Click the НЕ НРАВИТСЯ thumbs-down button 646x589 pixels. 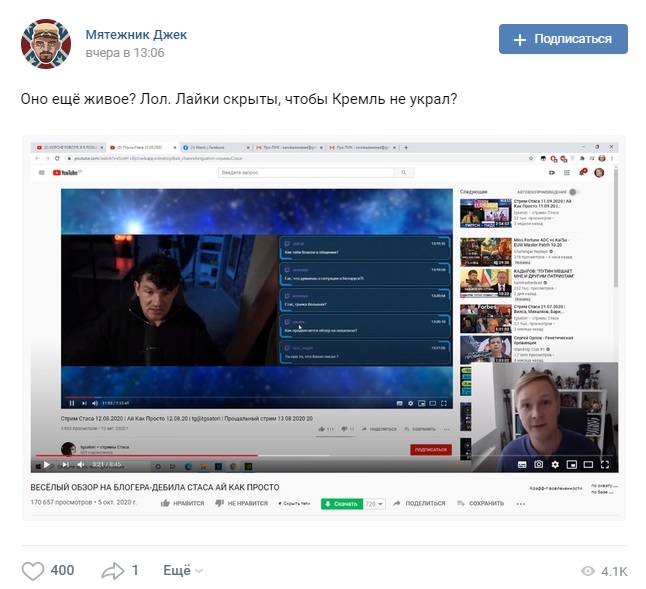241,503
